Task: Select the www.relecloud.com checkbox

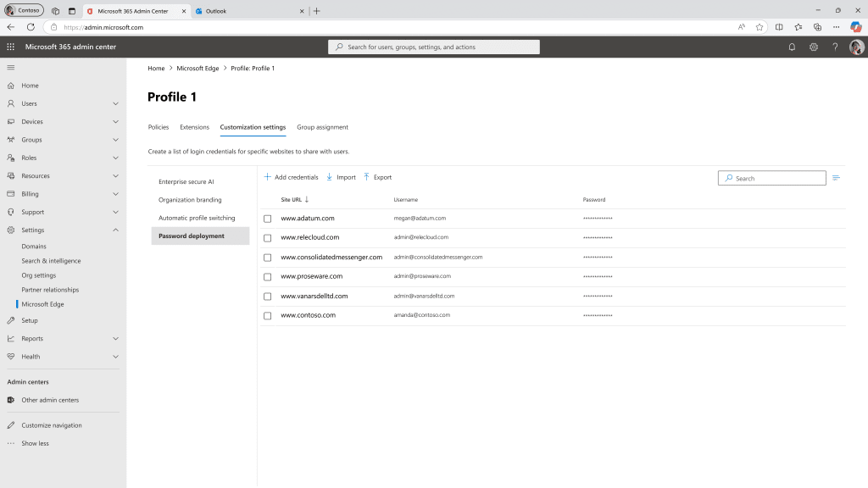Action: [x=267, y=238]
